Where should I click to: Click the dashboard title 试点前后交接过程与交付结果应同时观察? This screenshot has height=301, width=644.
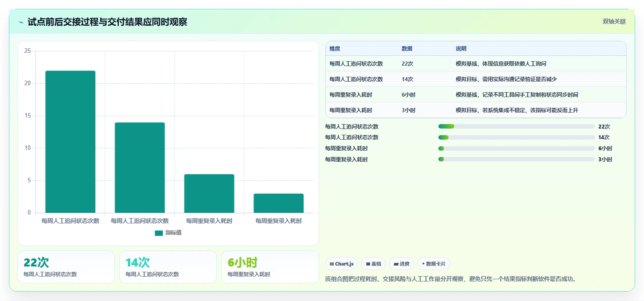point(107,22)
